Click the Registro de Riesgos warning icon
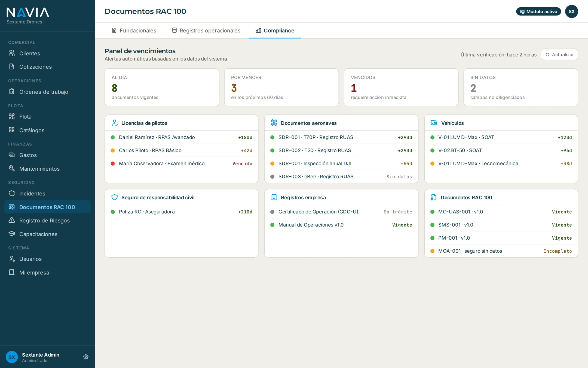 (12, 220)
